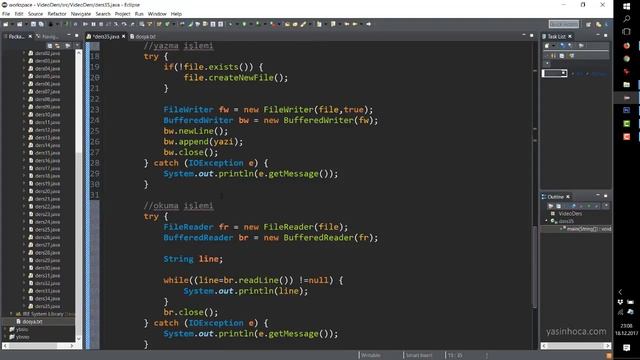Open the Windows Task View icon
The image size is (640, 360).
pos(627,31)
